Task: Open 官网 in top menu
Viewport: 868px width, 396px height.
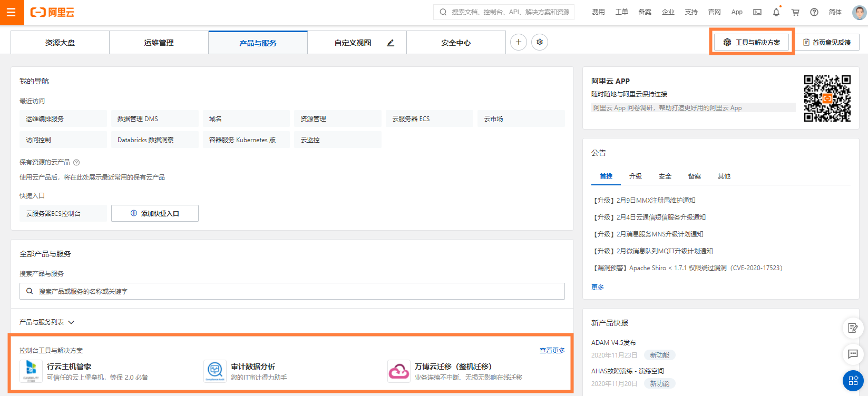Action: tap(714, 12)
